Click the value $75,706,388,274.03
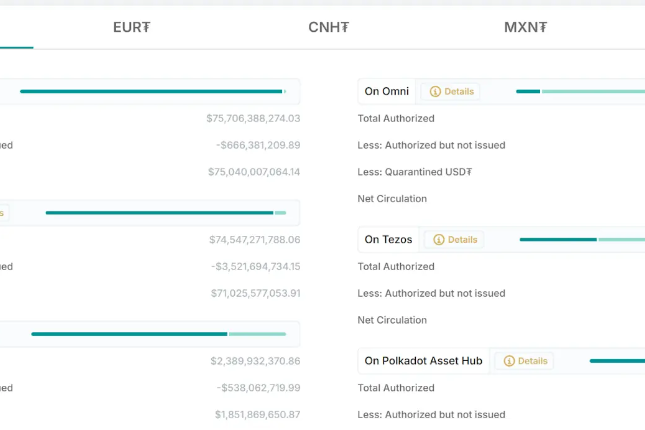Image resolution: width=645 pixels, height=430 pixels. click(x=253, y=119)
